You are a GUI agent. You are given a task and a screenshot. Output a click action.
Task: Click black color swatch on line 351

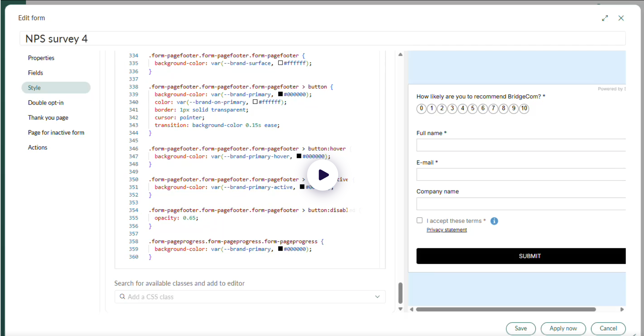point(302,187)
